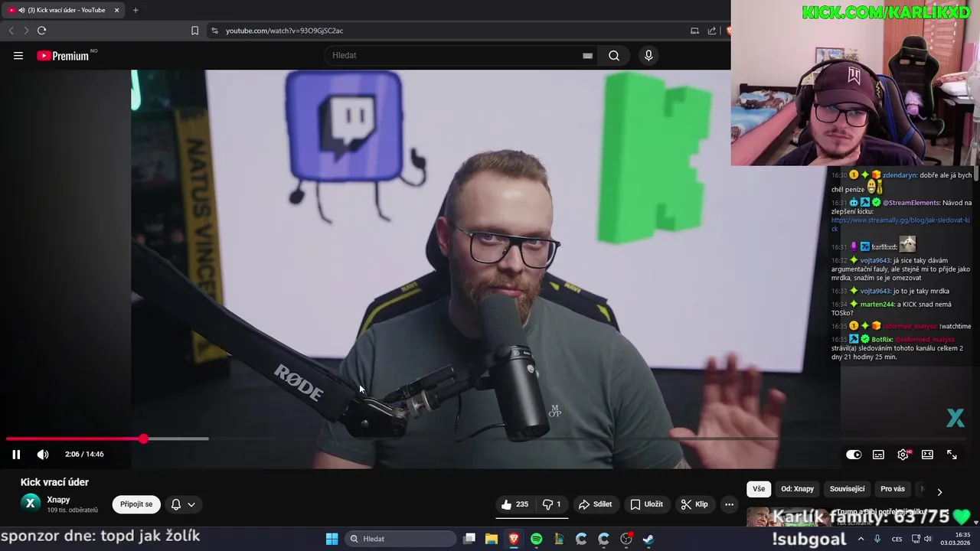Pause the video
Image resolution: width=980 pixels, height=551 pixels.
coord(16,455)
